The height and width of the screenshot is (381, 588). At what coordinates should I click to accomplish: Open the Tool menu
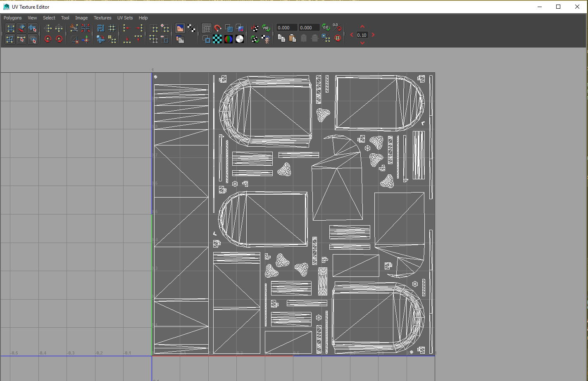coord(65,18)
